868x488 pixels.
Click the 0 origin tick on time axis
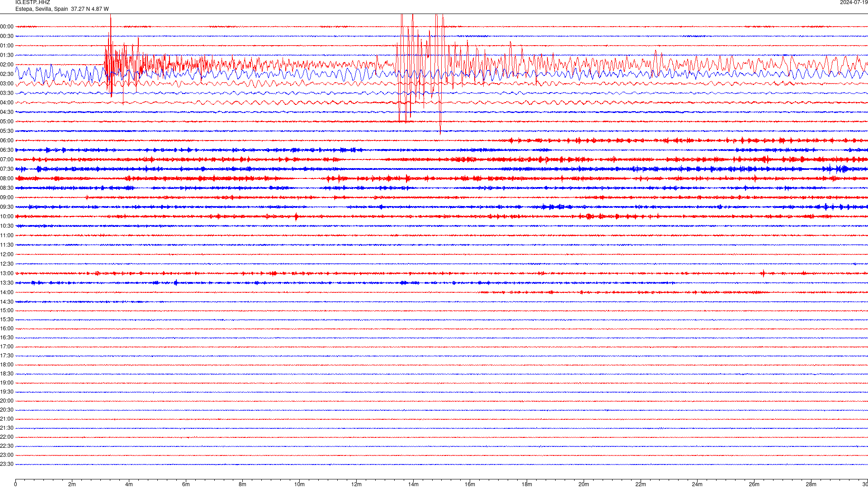[x=15, y=484]
